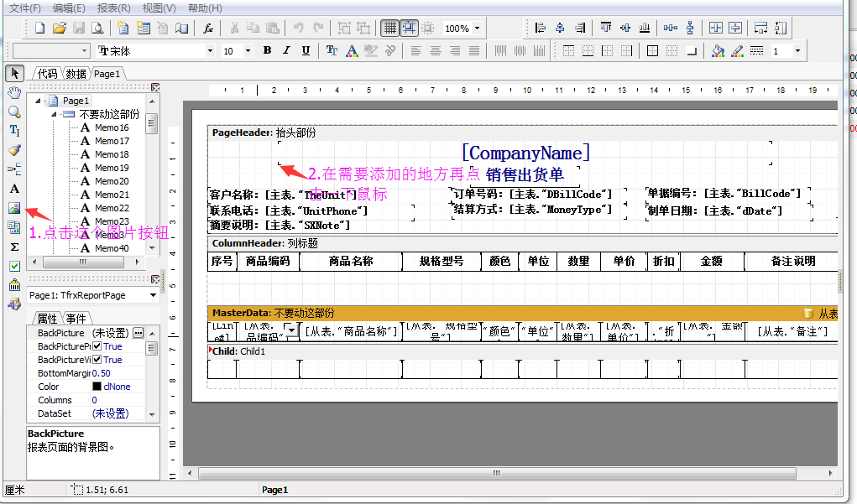This screenshot has width=857, height=504.
Task: Toggle show grid button
Action: [x=389, y=28]
